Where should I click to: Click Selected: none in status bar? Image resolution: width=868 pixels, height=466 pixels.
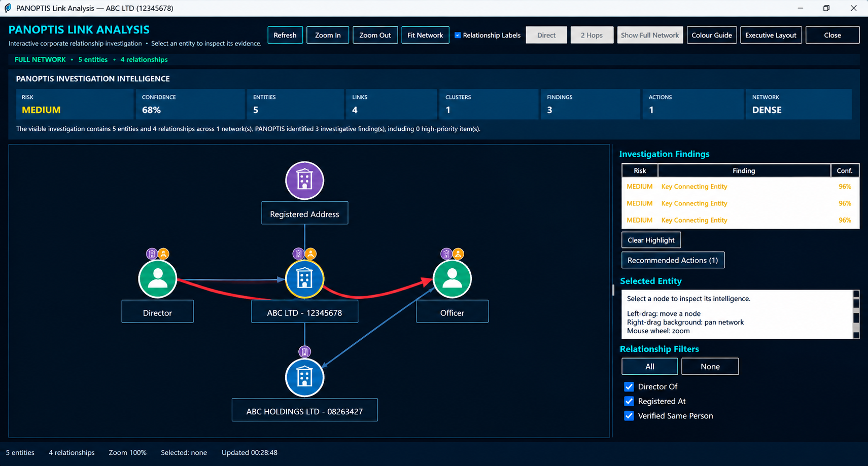coord(184,452)
